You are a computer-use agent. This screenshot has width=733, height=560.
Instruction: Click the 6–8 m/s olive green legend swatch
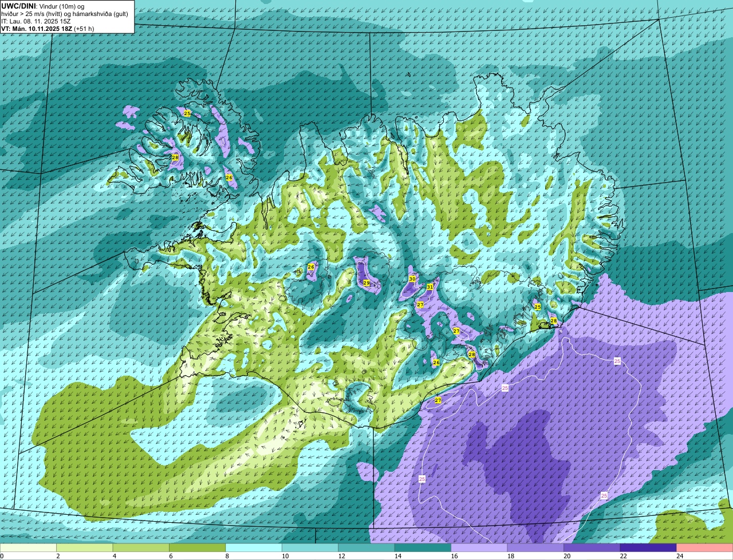point(198,548)
